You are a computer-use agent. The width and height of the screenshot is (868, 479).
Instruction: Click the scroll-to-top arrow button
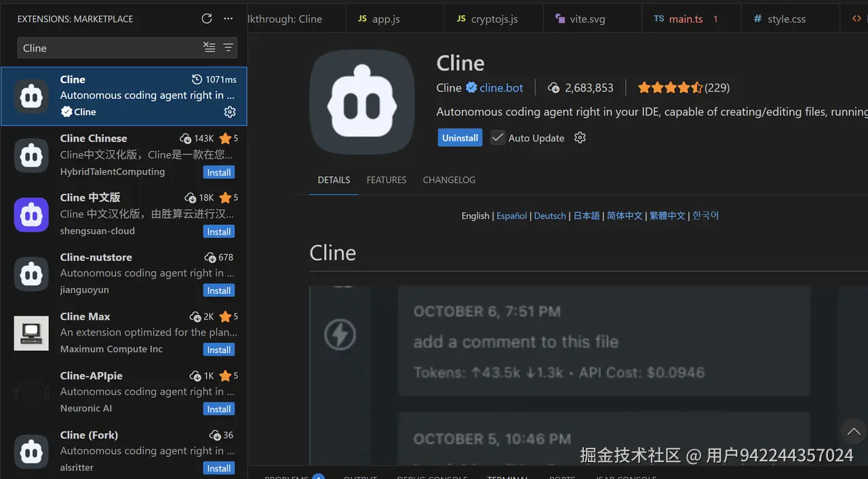(x=854, y=432)
